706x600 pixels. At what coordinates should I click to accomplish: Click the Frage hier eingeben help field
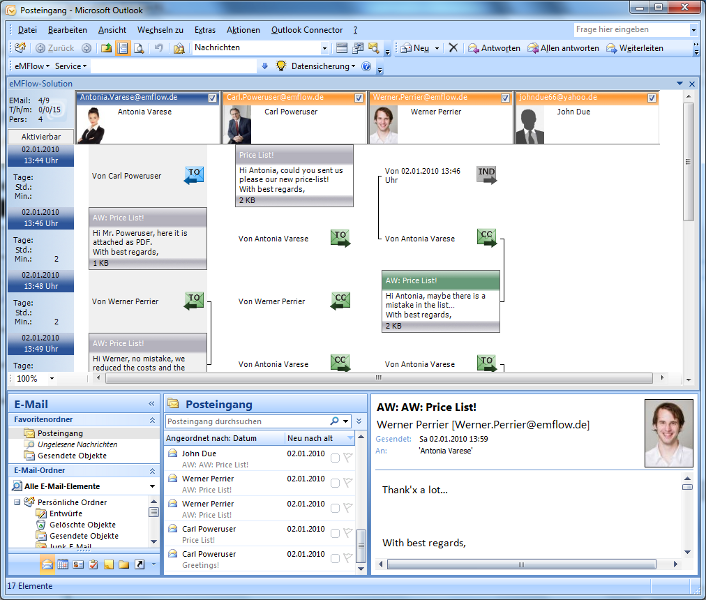[x=631, y=30]
